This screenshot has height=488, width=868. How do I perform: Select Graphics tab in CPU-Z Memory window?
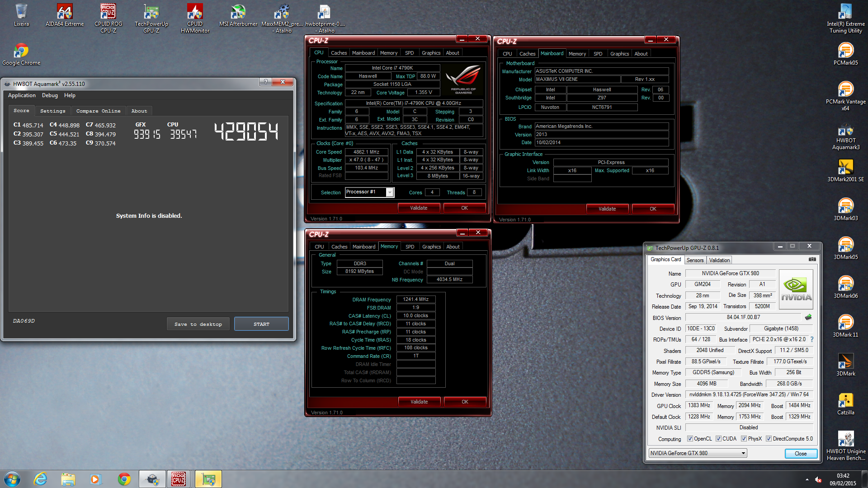431,247
